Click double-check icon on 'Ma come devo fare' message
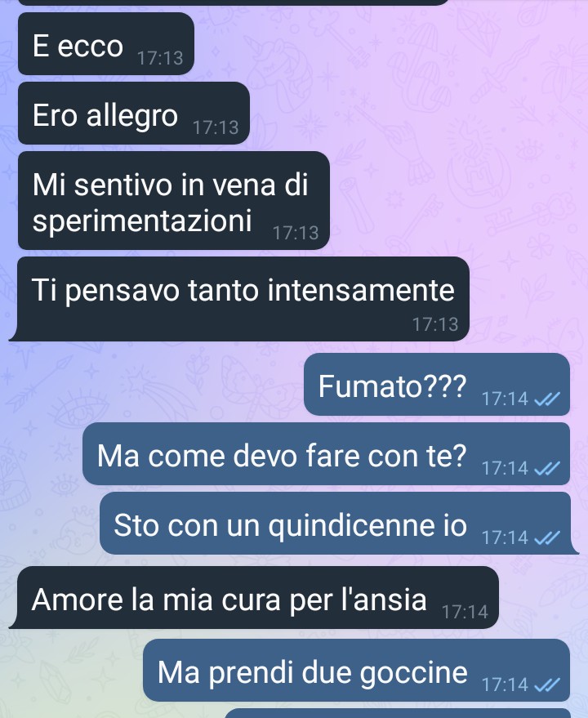Screen dimensions: 588x718 click(x=547, y=469)
